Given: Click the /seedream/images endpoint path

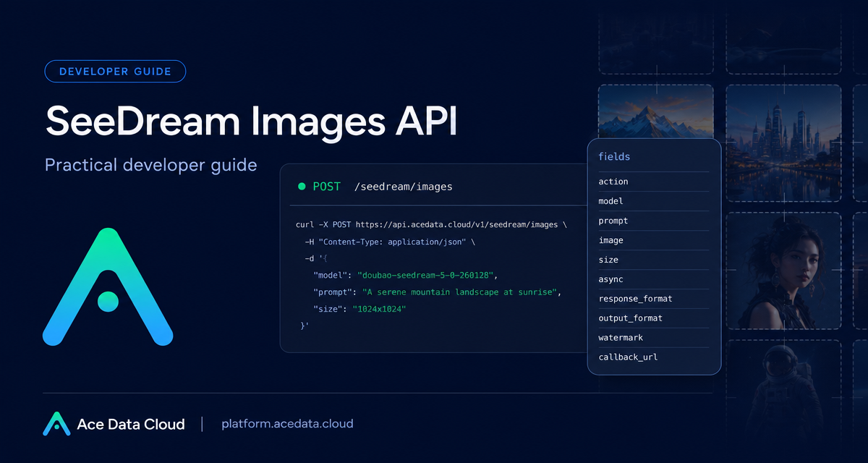Looking at the screenshot, I should (x=403, y=187).
